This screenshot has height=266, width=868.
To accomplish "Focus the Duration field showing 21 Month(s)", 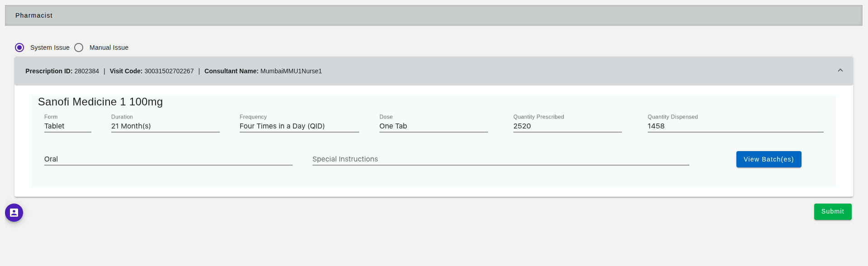I will tap(165, 126).
